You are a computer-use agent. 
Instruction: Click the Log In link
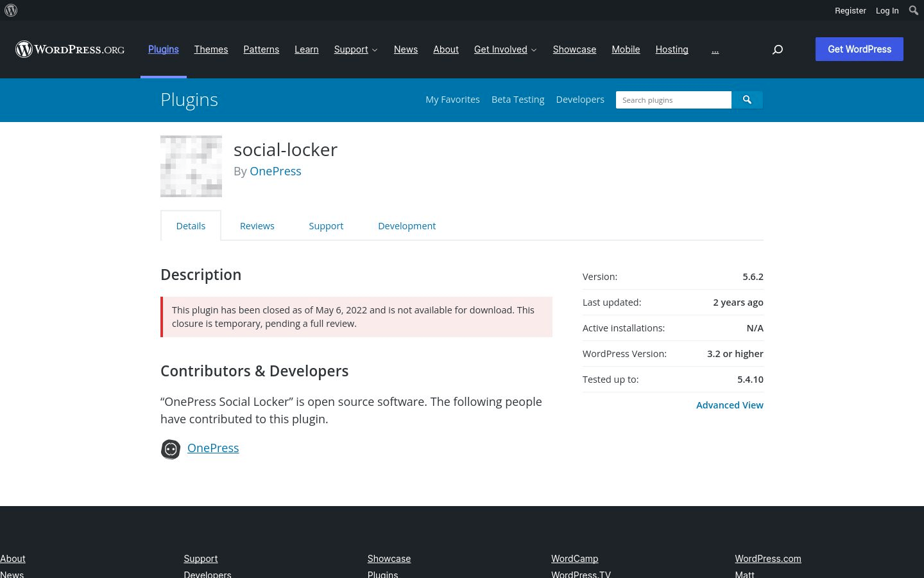click(887, 10)
